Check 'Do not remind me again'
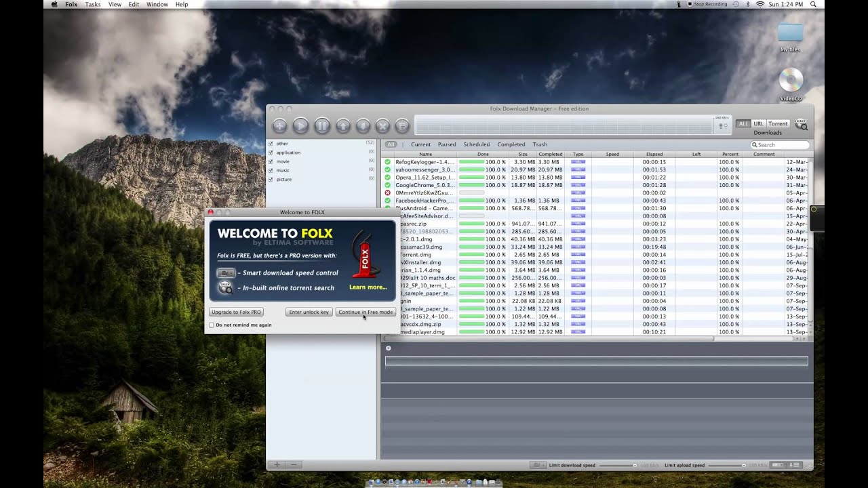Image resolution: width=868 pixels, height=488 pixels. [212, 325]
